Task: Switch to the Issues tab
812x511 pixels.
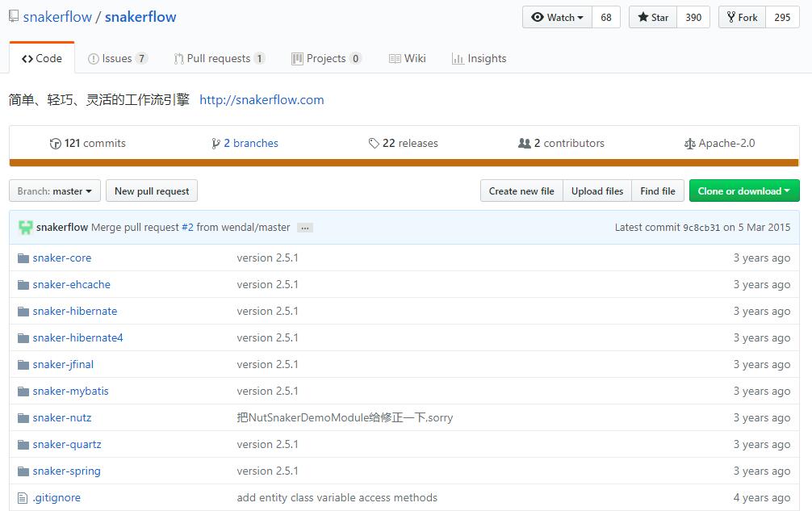Action: tap(117, 58)
